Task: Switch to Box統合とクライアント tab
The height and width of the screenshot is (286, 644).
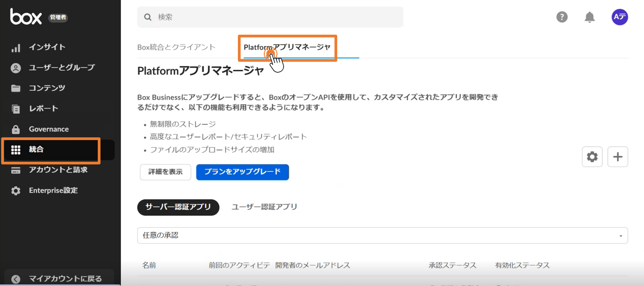Action: pos(176,47)
